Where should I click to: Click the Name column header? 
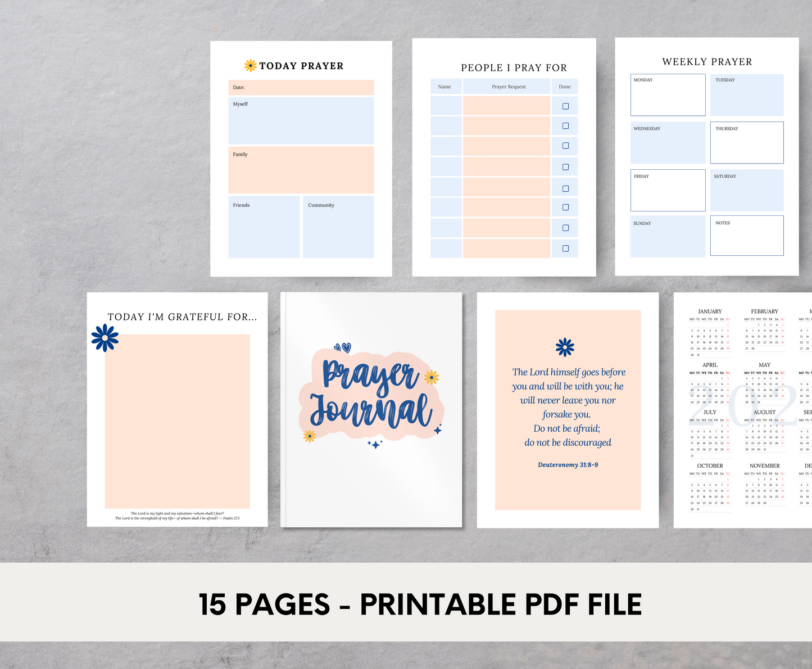click(446, 87)
